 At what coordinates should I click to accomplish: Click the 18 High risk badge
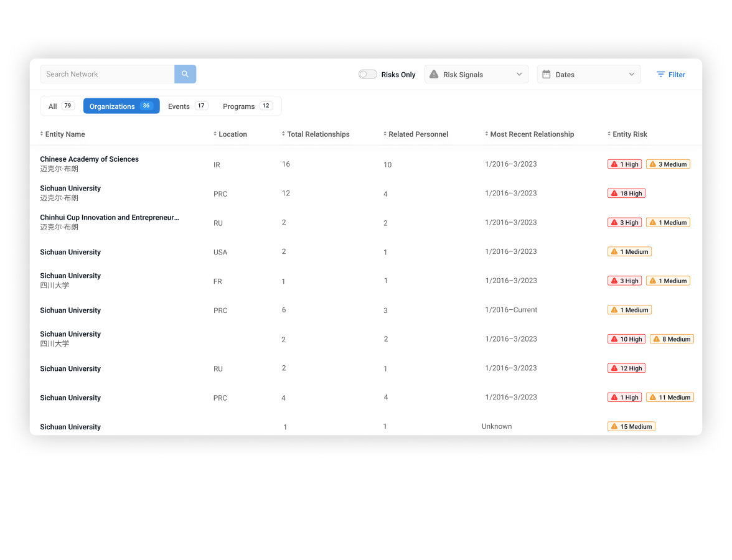pos(626,194)
